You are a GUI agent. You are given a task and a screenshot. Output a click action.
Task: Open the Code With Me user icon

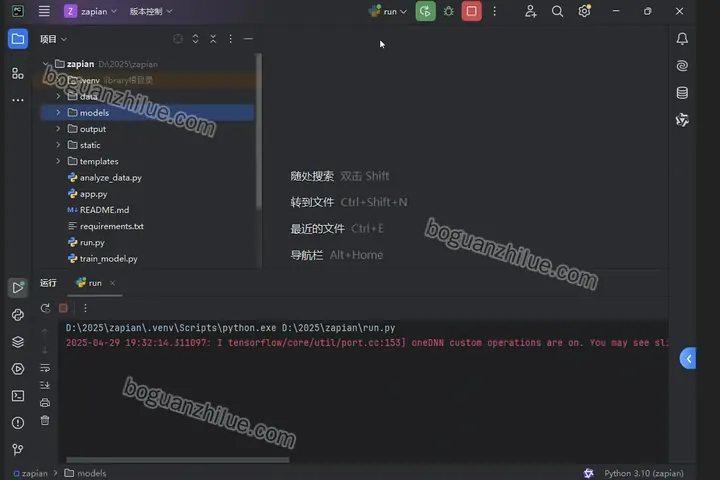530,11
